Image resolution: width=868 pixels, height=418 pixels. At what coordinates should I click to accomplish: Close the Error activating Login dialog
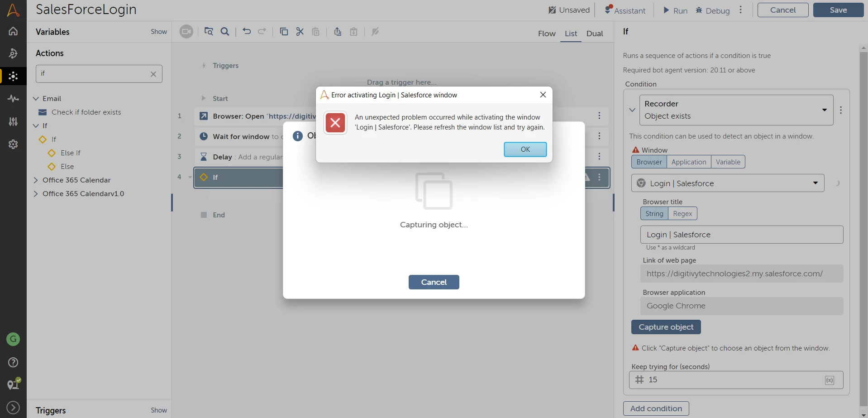pyautogui.click(x=543, y=95)
